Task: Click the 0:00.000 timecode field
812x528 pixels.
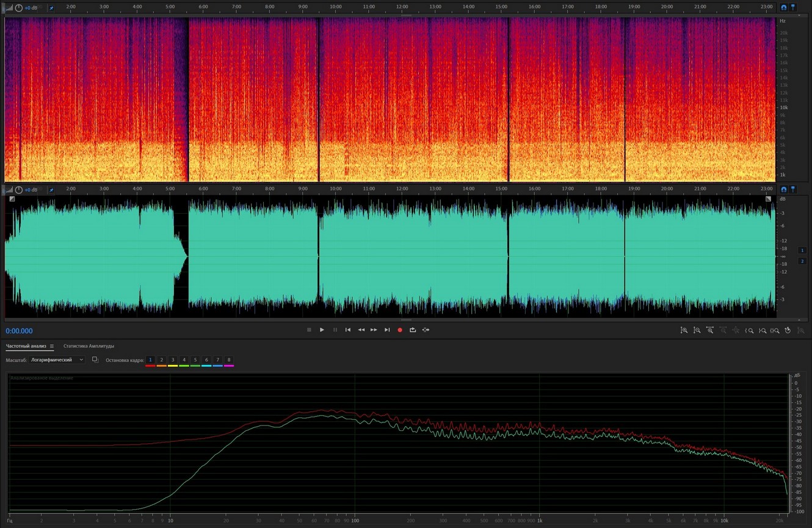Action: pos(20,331)
